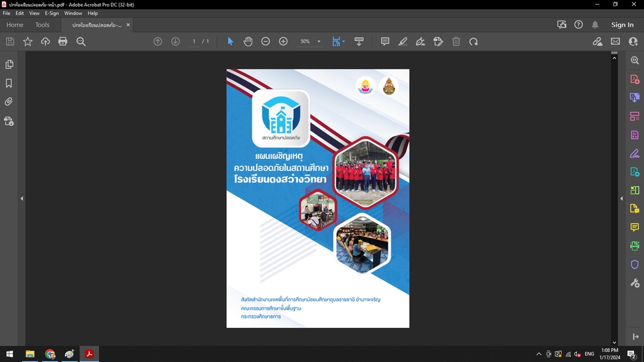Open the Edit menu
This screenshot has width=644, height=362.
coord(19,13)
